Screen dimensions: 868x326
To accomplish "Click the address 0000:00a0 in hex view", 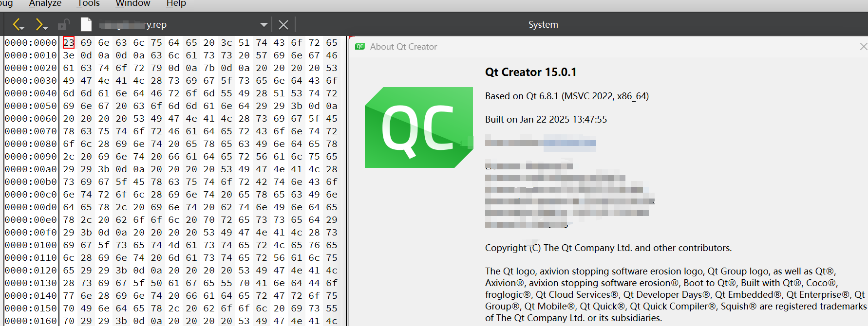I will [x=31, y=169].
